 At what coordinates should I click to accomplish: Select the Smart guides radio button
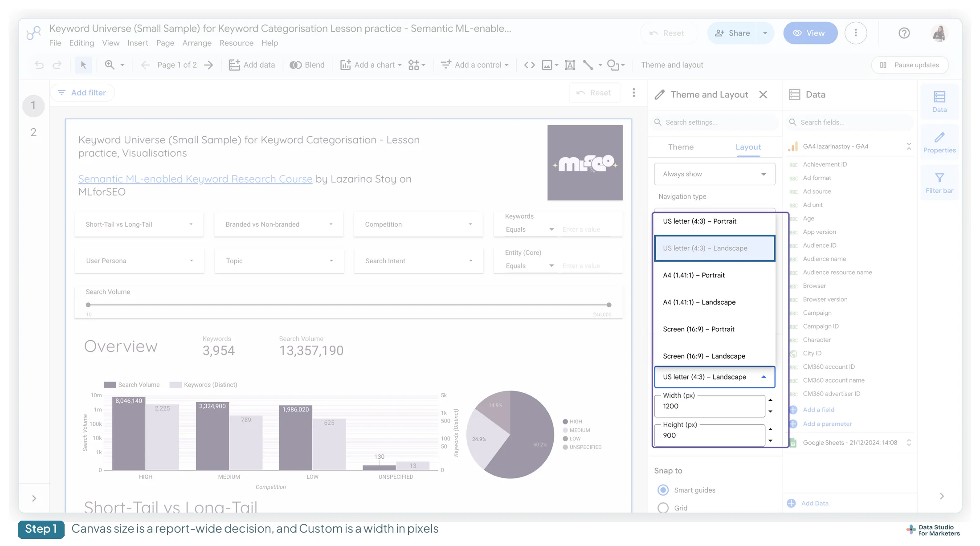663,490
